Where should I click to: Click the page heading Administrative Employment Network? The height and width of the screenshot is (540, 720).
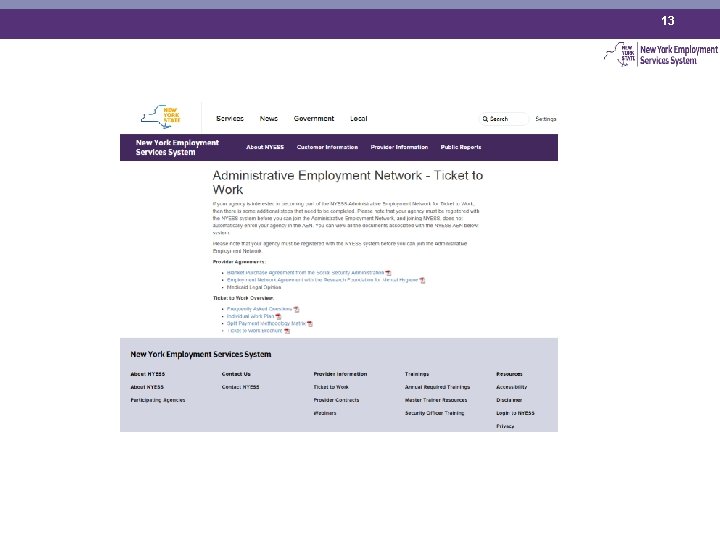click(348, 182)
